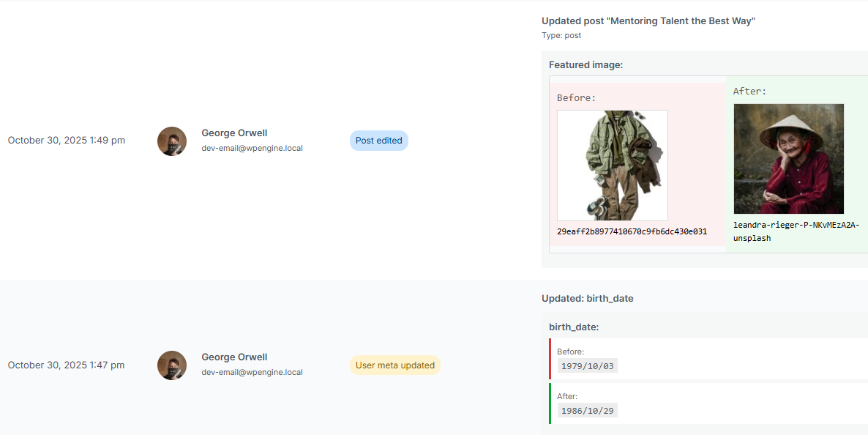
Task: Click the "Featured image:" section label
Action: 585,65
